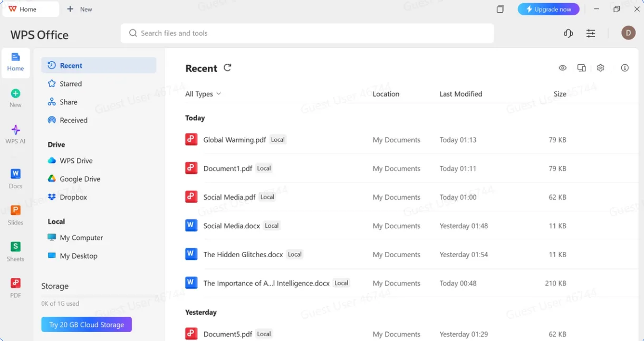Click the green New plus icon
This screenshot has width=644, height=341.
[15, 94]
